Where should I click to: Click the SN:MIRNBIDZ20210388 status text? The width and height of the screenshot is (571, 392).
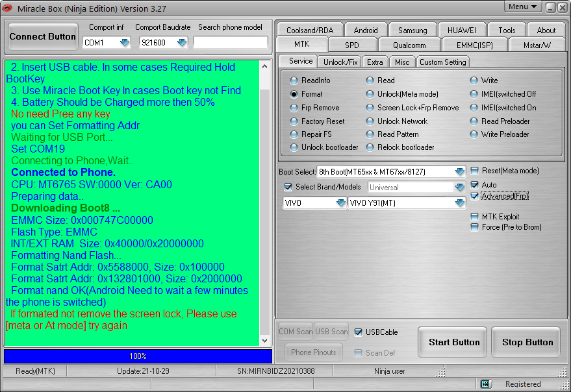pos(275,371)
